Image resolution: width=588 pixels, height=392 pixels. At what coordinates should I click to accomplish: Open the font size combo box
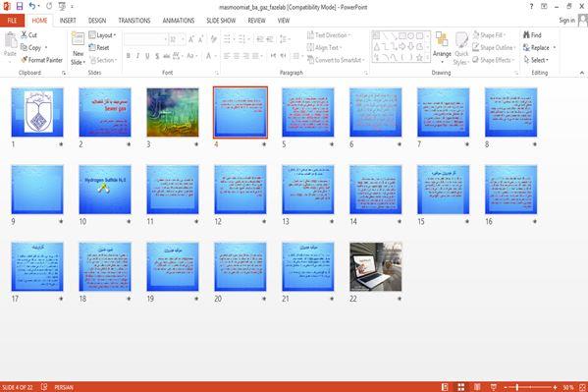(x=177, y=39)
